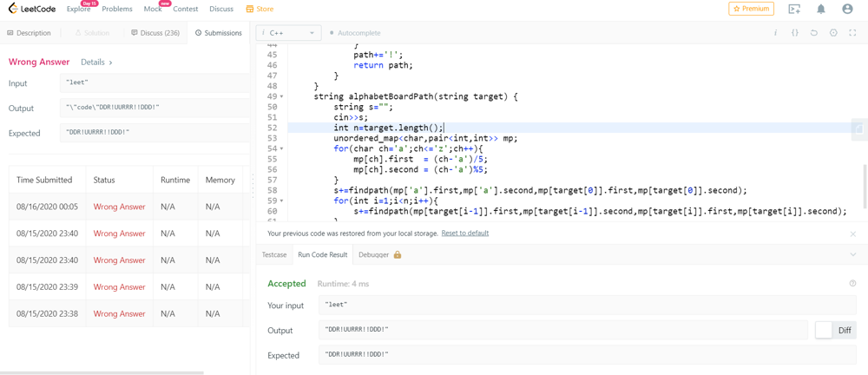Click the Reset to default link

(x=464, y=234)
